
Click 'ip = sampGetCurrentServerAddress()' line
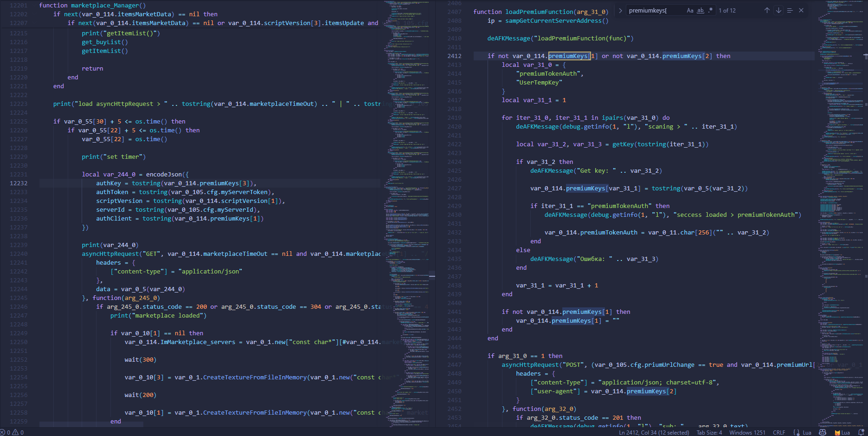point(548,20)
